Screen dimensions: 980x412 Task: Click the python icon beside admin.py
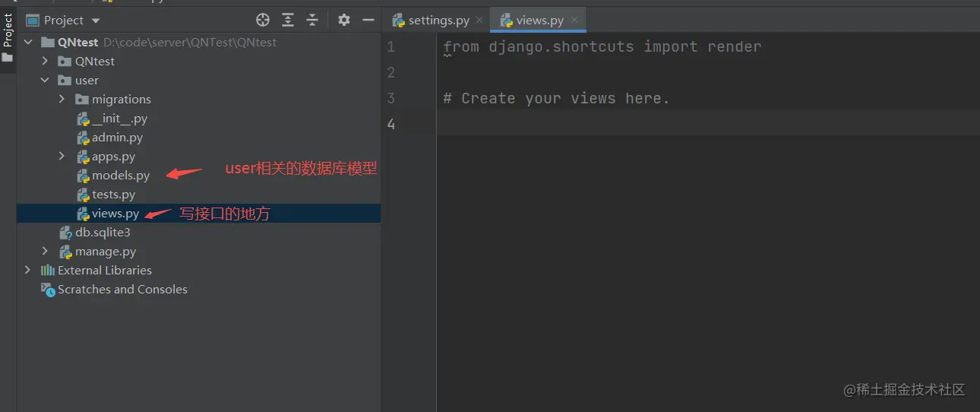click(x=83, y=138)
